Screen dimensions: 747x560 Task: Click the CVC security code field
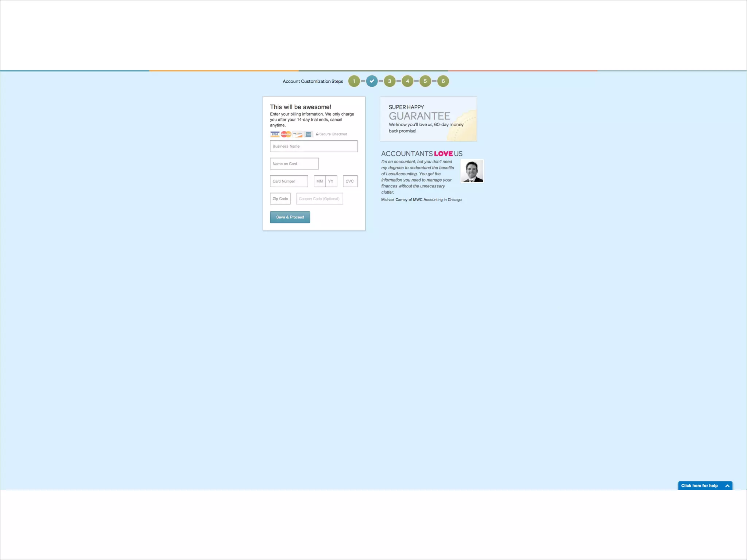pyautogui.click(x=350, y=181)
